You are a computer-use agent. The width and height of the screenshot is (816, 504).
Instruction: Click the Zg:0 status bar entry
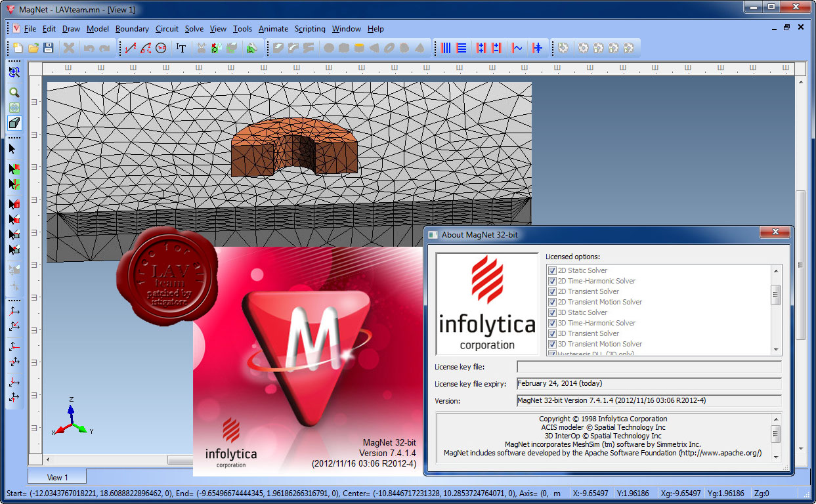tap(762, 493)
